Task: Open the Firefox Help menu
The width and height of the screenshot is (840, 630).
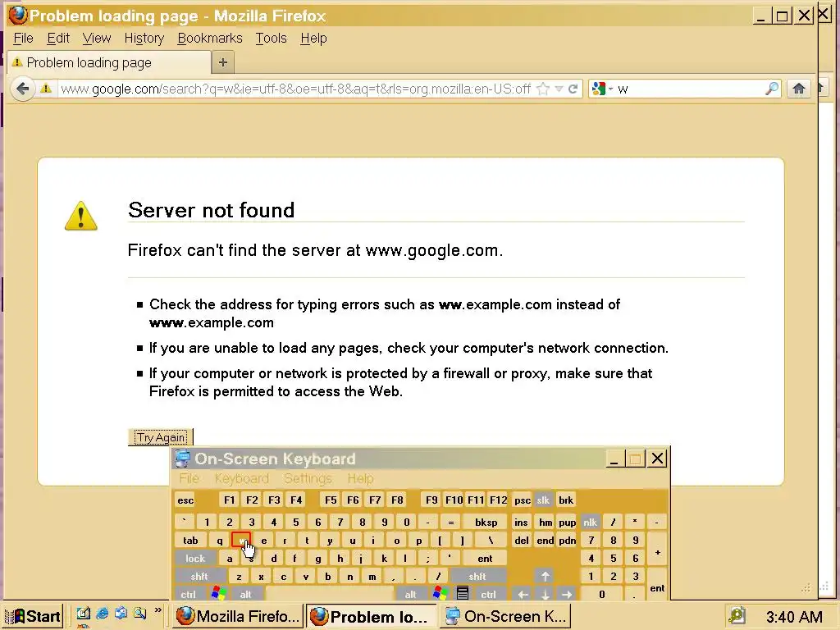Action: [313, 38]
